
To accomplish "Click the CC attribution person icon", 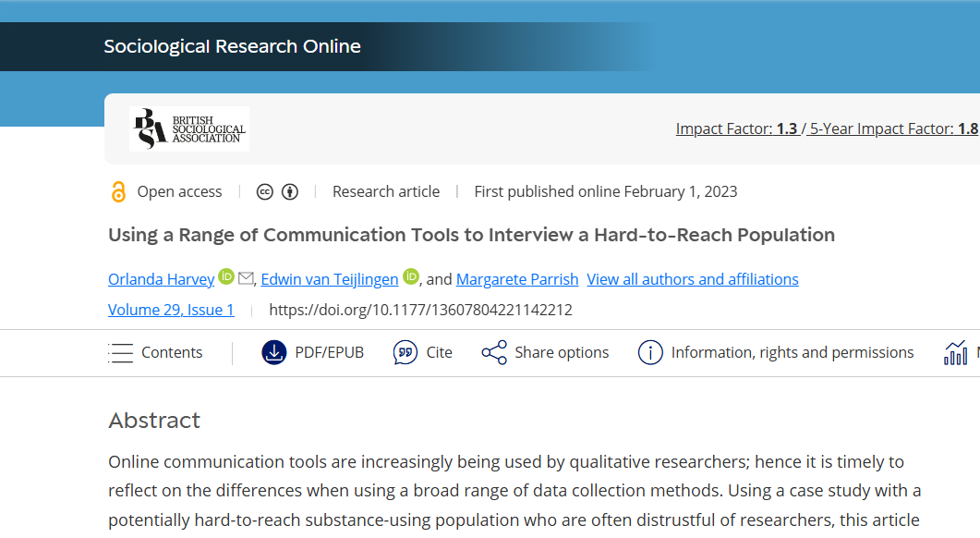I will (290, 192).
